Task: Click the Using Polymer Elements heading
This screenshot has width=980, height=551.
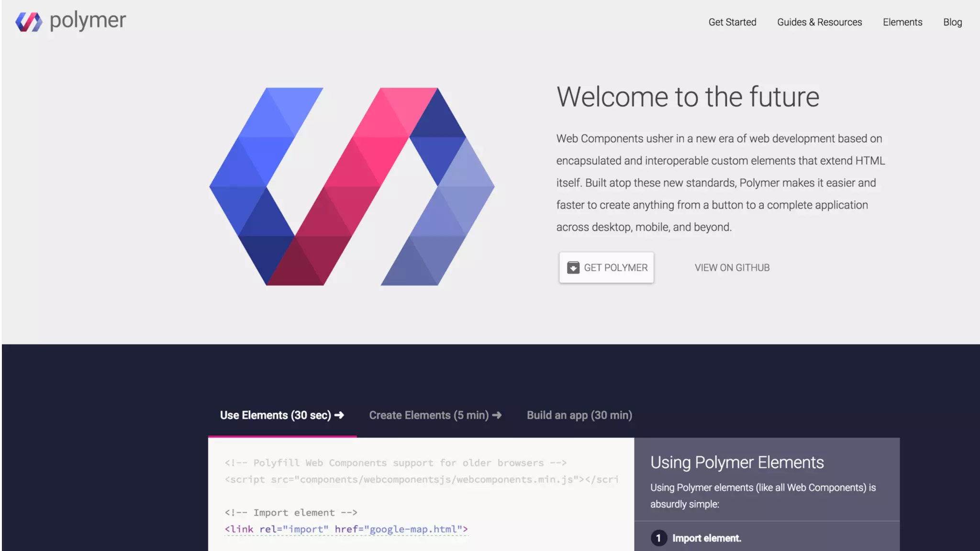Action: point(736,463)
